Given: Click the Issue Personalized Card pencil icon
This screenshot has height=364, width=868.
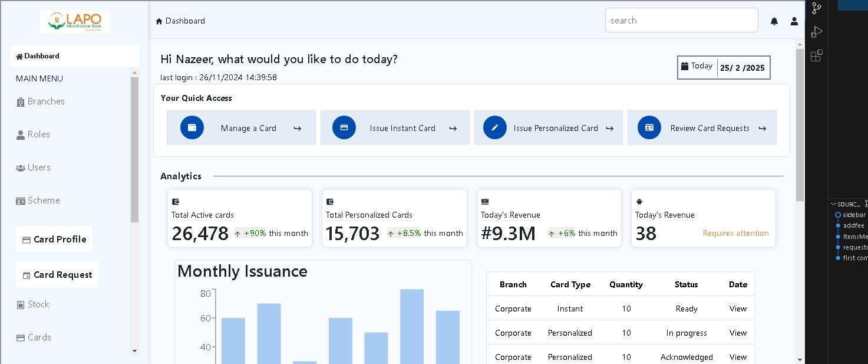Looking at the screenshot, I should pyautogui.click(x=495, y=127).
